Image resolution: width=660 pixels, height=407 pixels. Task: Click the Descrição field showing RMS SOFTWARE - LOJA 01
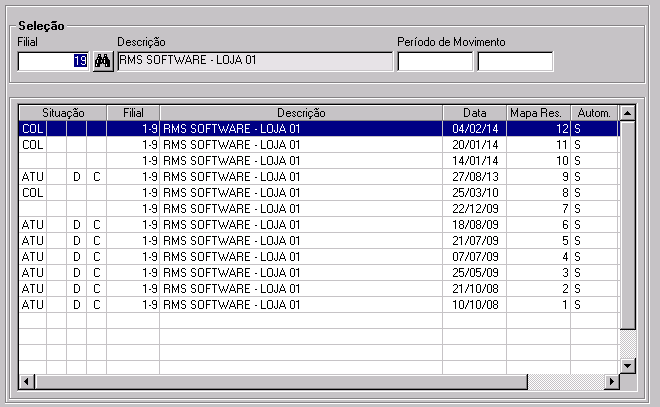point(254,61)
